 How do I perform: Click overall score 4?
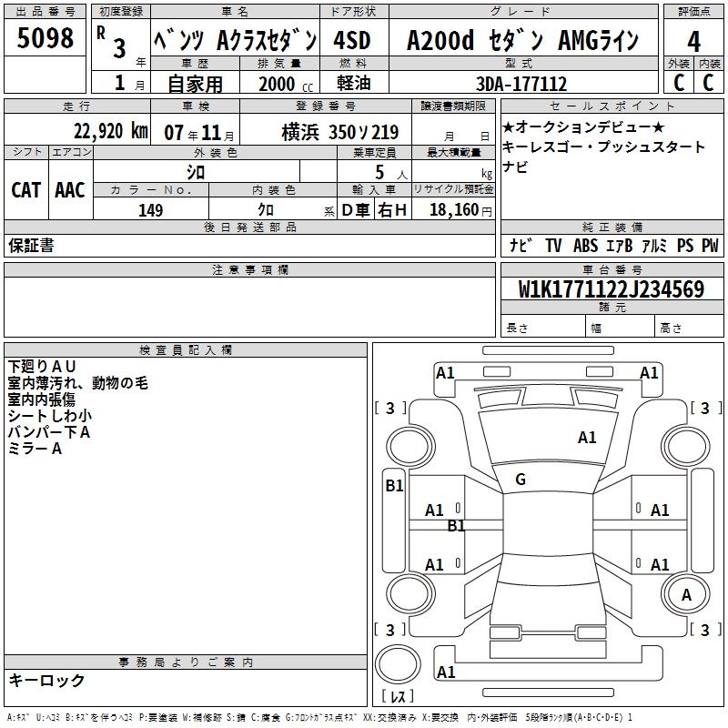point(693,42)
